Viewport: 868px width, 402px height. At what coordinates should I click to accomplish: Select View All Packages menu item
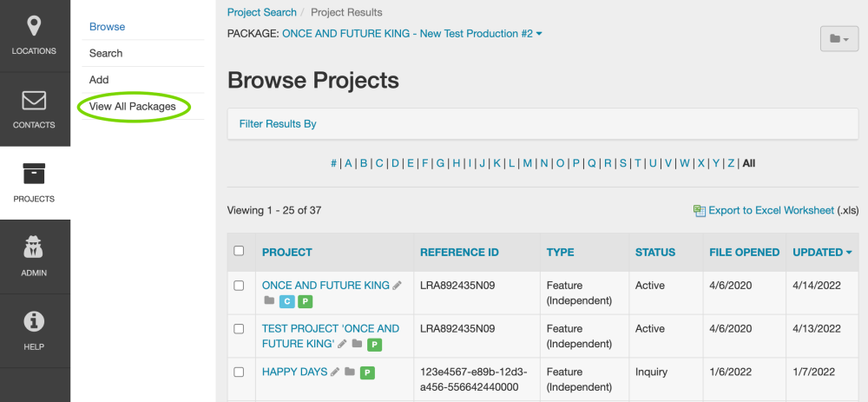(x=133, y=106)
